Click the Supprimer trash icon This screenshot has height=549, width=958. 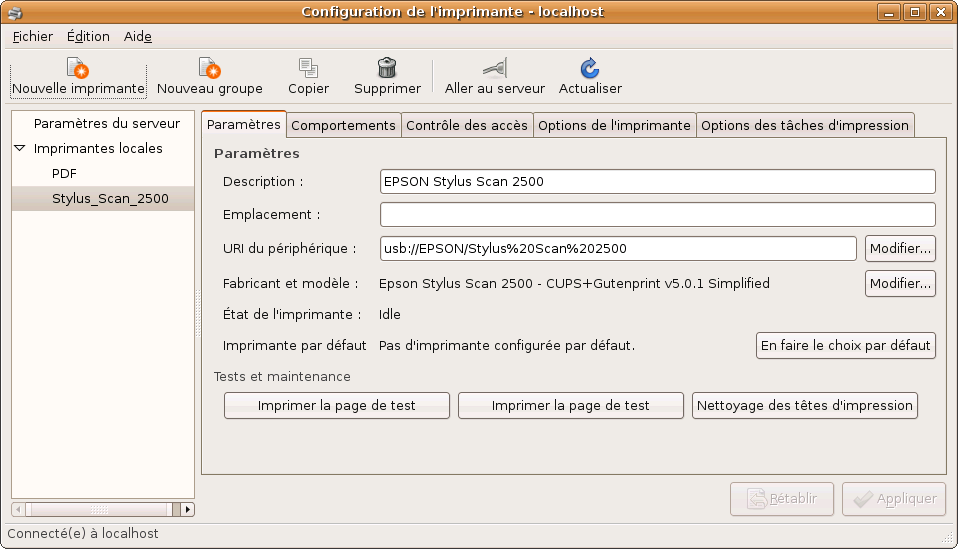coord(387,68)
